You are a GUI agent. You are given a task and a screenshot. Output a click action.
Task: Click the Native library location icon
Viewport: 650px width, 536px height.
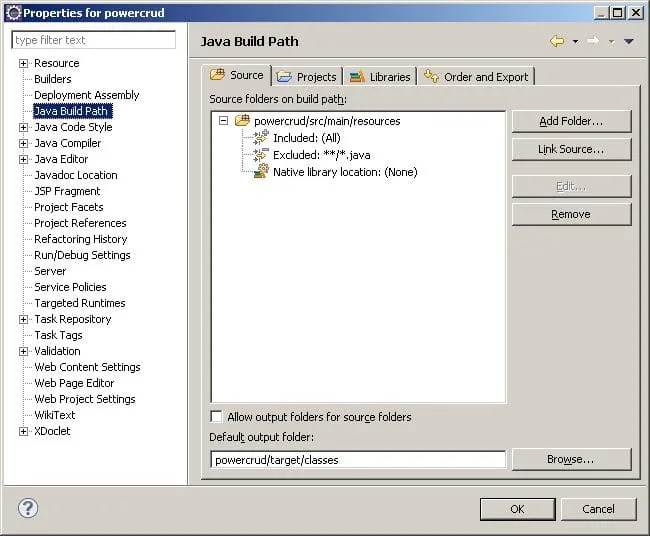pyautogui.click(x=261, y=171)
